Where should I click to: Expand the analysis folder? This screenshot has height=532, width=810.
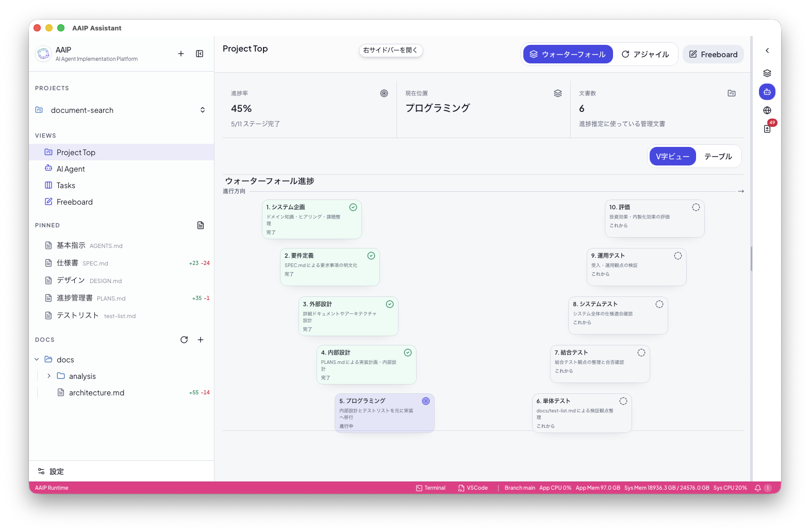(49, 376)
